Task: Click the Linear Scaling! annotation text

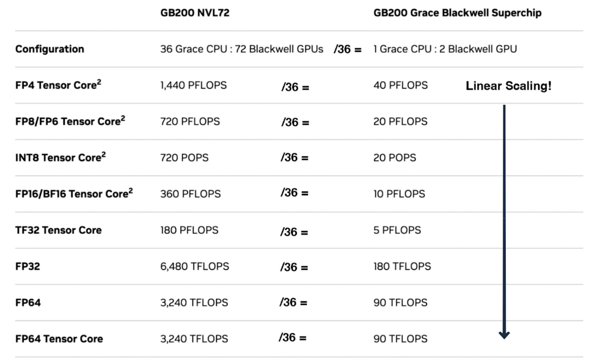Action: pos(508,86)
